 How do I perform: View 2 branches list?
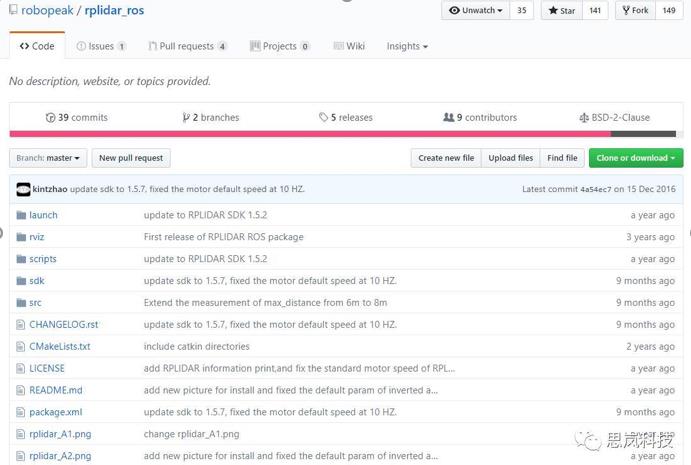coord(211,118)
